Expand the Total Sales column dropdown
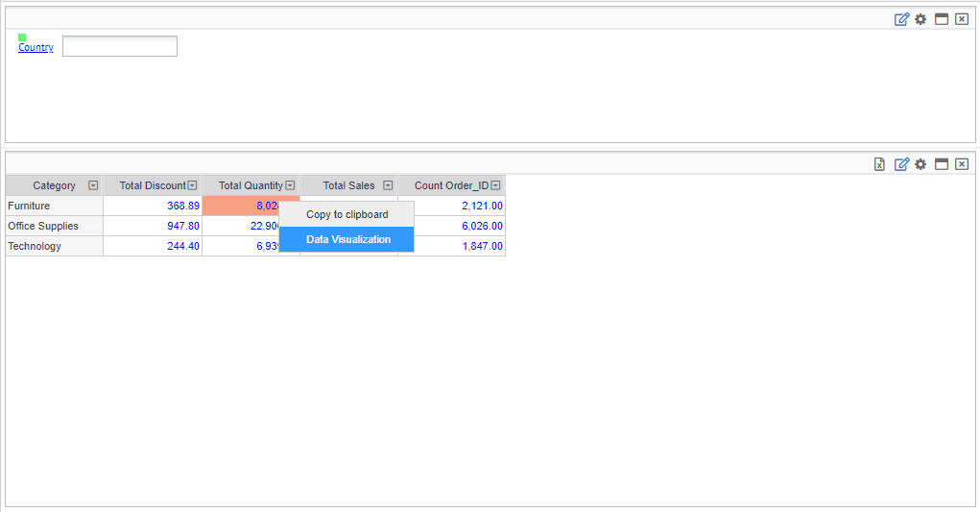Screen dimensions: 980x512 (x=388, y=185)
